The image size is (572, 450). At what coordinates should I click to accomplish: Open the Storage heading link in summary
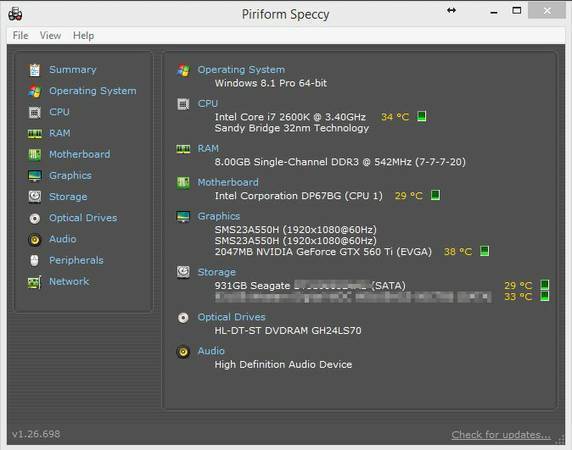pyautogui.click(x=217, y=272)
